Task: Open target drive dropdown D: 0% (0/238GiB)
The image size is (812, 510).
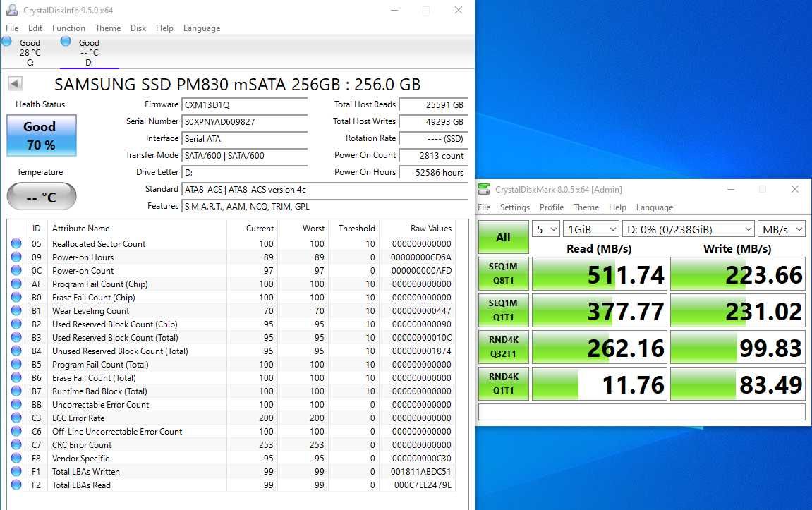Action: coord(688,229)
